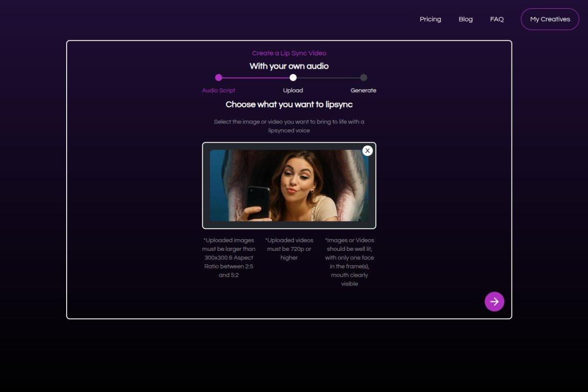Click the purple next arrow button
The width and height of the screenshot is (588, 392).
[x=494, y=301]
